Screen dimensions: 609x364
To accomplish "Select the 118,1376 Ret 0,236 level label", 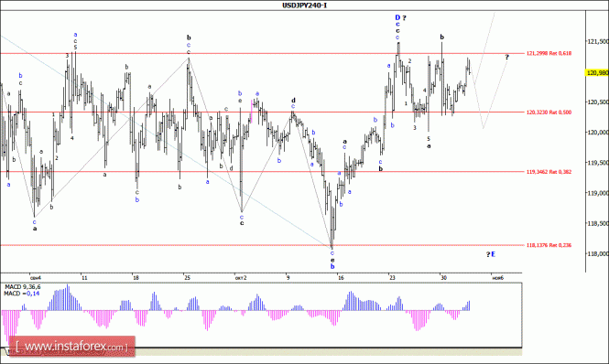I will coord(549,245).
